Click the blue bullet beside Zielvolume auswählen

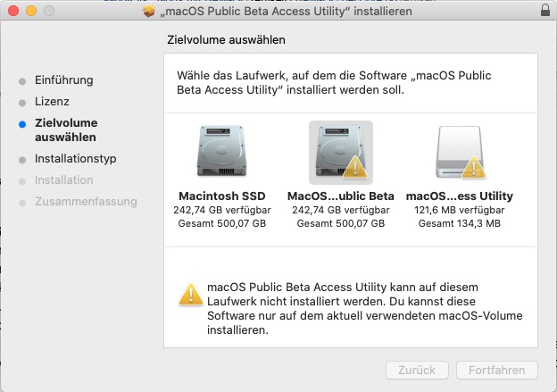click(22, 124)
